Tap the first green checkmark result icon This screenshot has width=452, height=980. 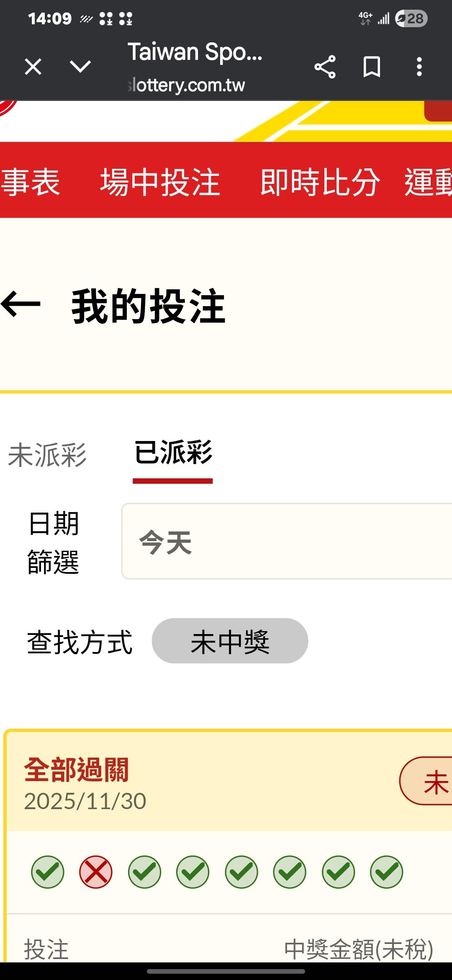tap(48, 872)
